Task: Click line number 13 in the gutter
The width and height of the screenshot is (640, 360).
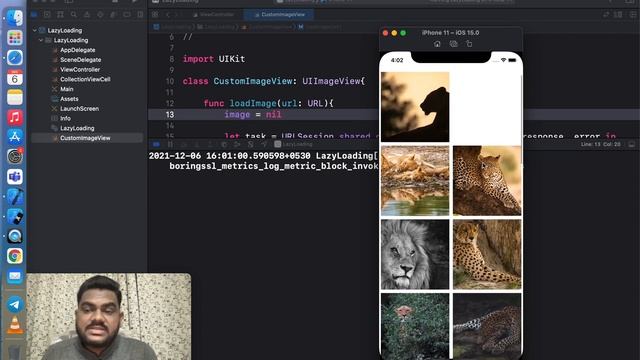Action: coord(170,115)
